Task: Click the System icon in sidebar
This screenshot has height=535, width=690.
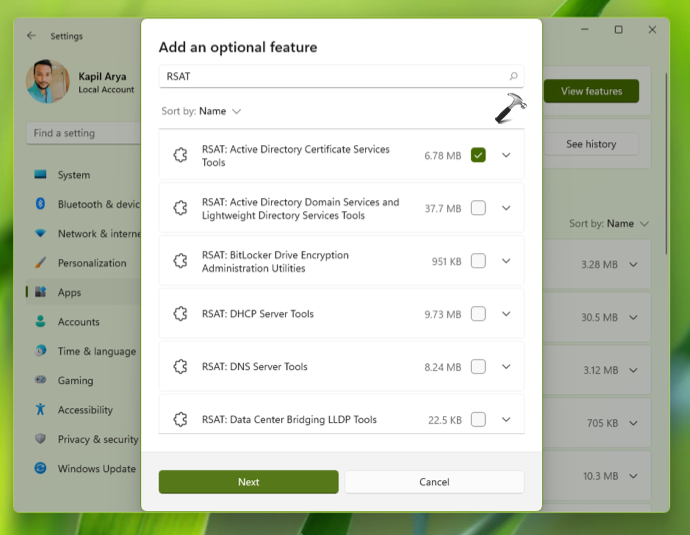Action: [41, 175]
